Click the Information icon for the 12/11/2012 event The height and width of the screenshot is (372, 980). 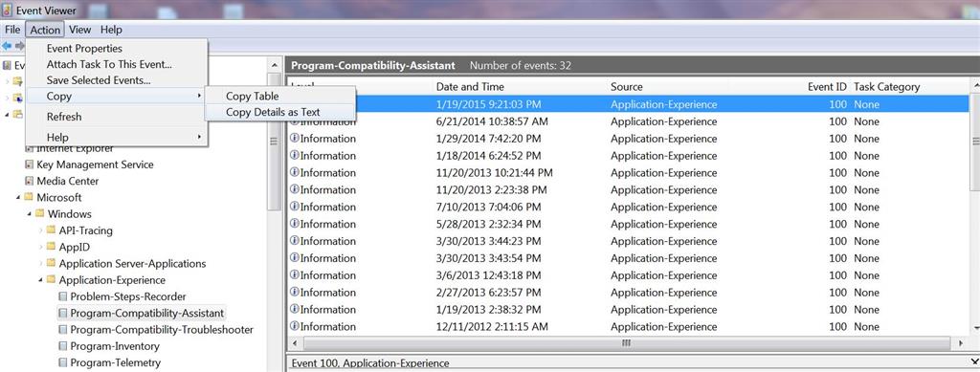click(295, 326)
